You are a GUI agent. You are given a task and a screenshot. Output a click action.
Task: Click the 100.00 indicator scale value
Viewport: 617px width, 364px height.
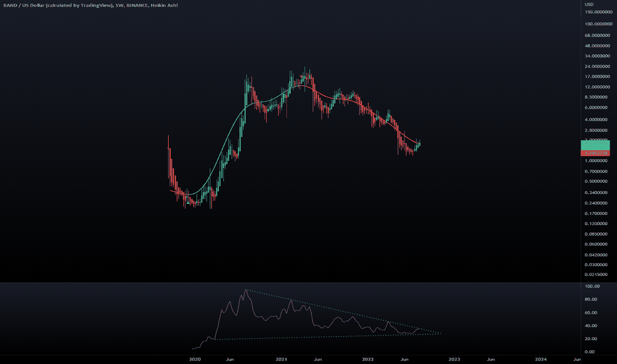pyautogui.click(x=593, y=287)
